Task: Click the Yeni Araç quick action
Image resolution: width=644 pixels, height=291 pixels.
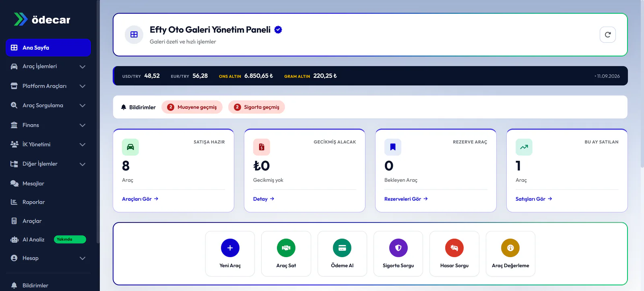Action: click(230, 254)
